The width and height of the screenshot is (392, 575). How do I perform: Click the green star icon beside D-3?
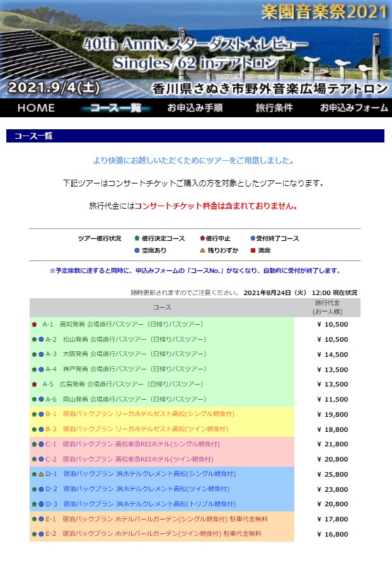point(34,504)
